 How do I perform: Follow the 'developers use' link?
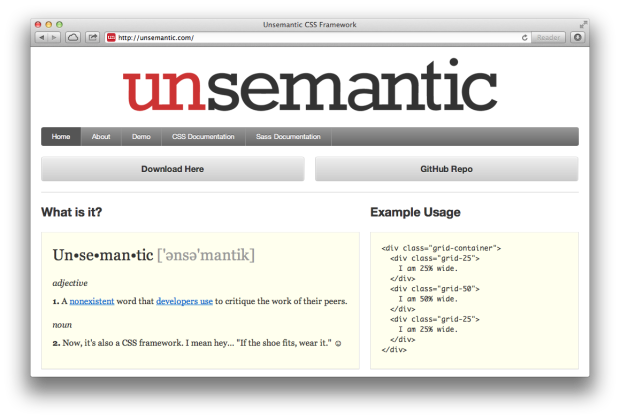184,301
